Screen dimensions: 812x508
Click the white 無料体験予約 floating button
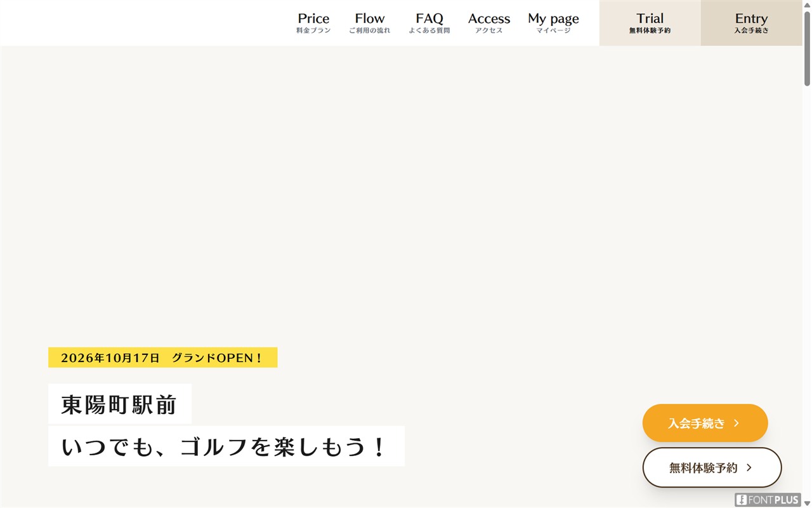tap(712, 467)
